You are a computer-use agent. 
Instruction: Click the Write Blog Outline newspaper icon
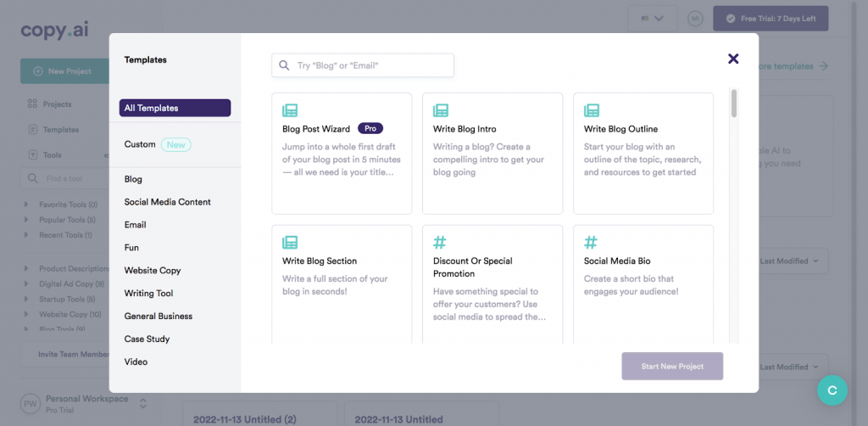click(x=592, y=110)
